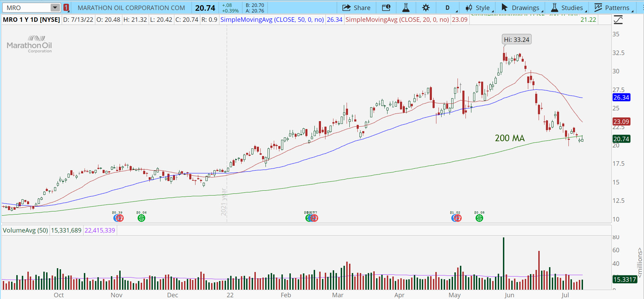Image resolution: width=644 pixels, height=299 pixels.
Task: Click the 32.5 label on price axis
Action: (x=618, y=53)
